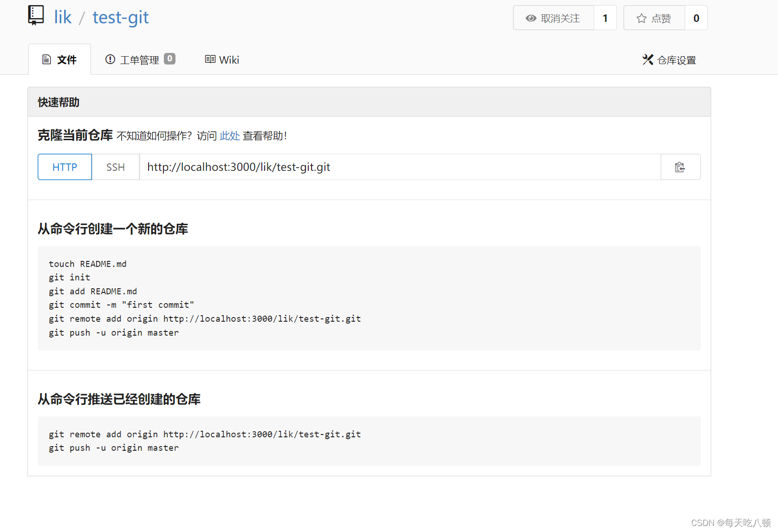The image size is (778, 532).
Task: Click the 克隆当前仓库 heading
Action: click(75, 135)
